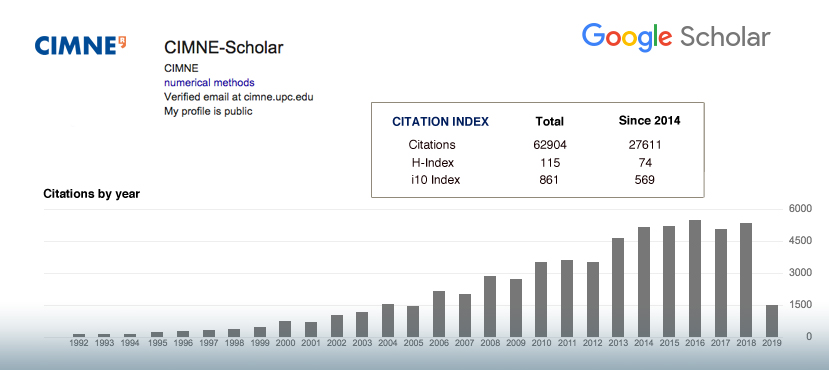Click 'Verified email at cimne.upc.edu' text
This screenshot has height=370, width=829.
tap(239, 97)
